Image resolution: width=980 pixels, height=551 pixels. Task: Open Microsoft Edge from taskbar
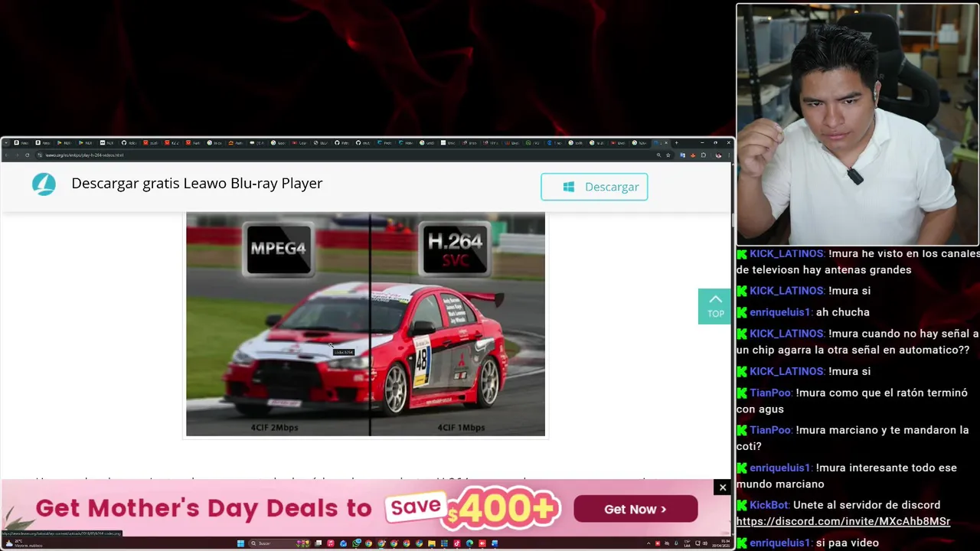tap(469, 543)
